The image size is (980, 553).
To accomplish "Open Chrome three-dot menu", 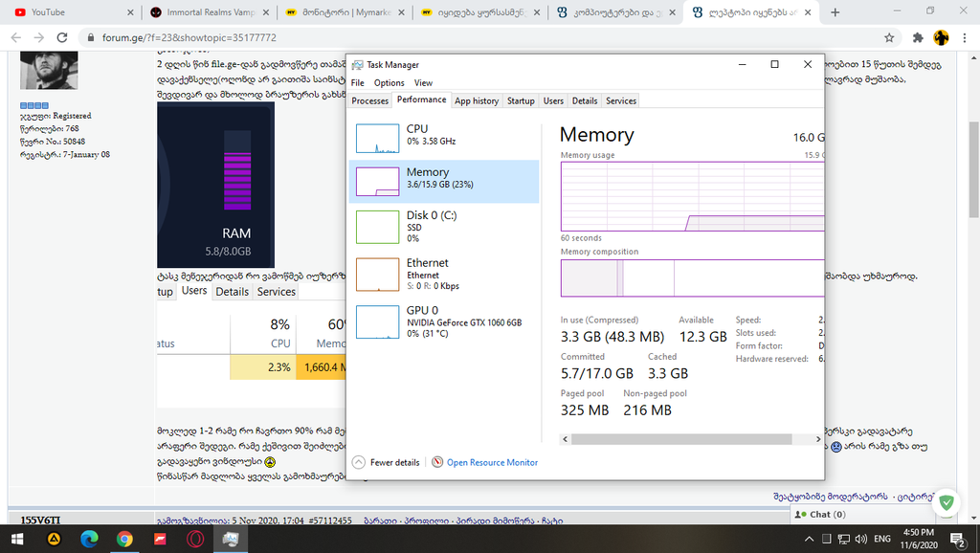I will tap(965, 37).
